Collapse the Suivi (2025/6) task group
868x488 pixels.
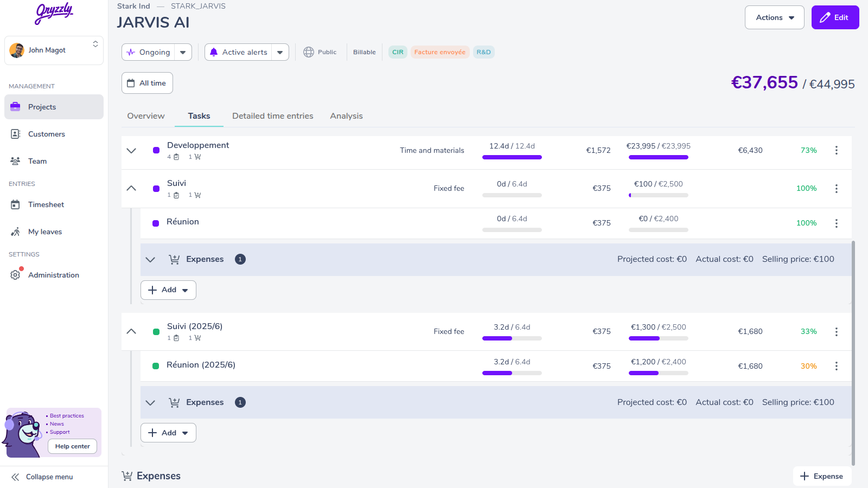click(x=131, y=331)
